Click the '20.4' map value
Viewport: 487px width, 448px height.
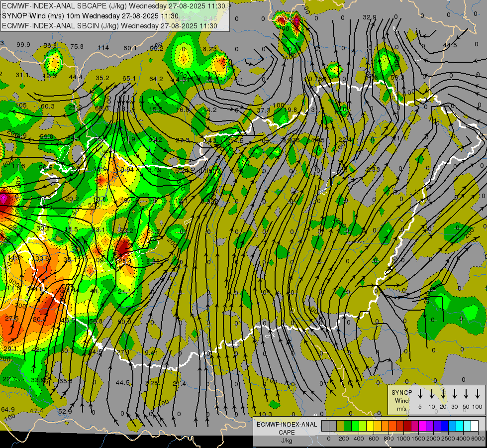click(x=39, y=319)
